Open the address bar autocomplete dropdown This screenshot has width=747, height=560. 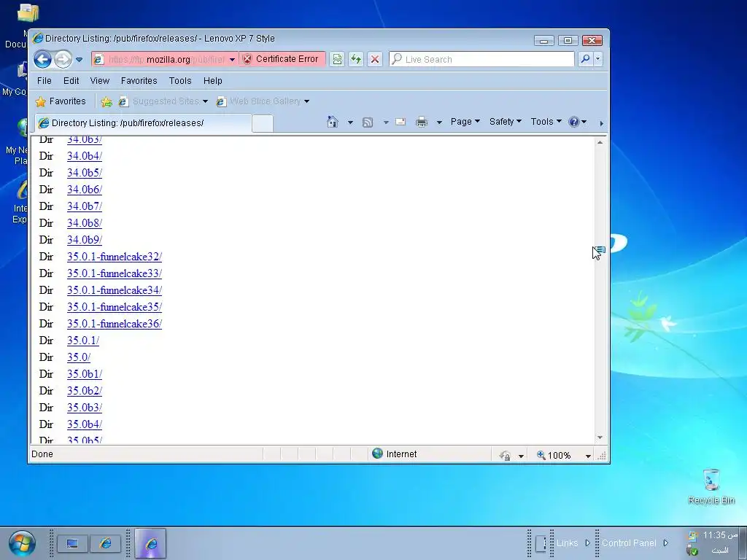click(x=232, y=60)
